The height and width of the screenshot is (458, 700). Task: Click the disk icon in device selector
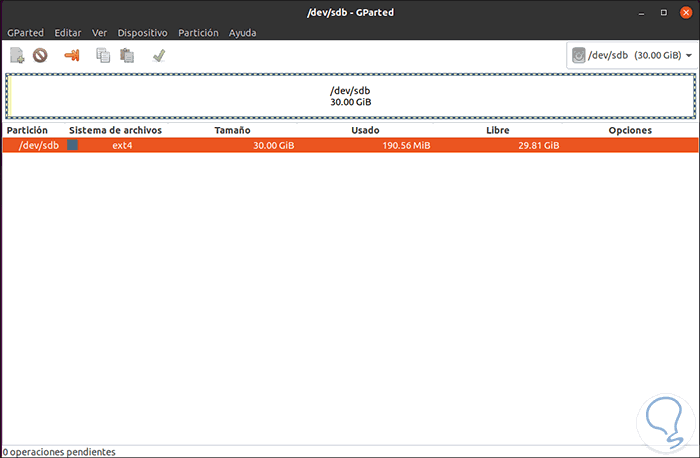(579, 55)
